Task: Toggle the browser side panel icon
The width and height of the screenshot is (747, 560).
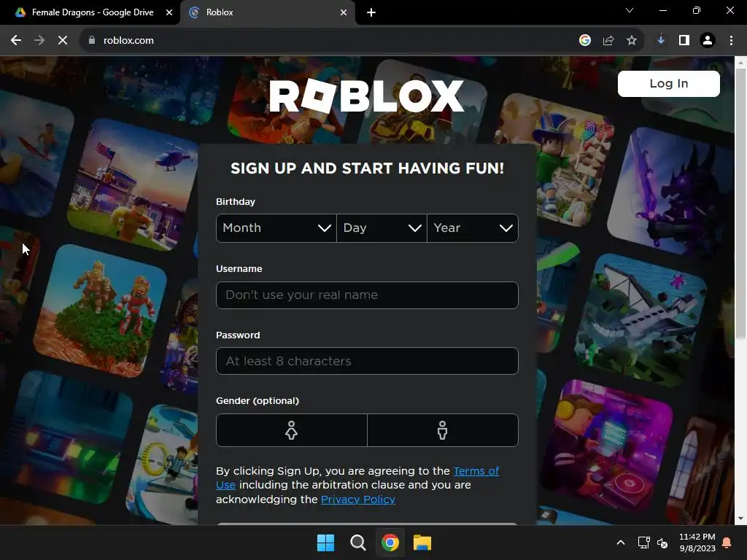Action: click(684, 41)
